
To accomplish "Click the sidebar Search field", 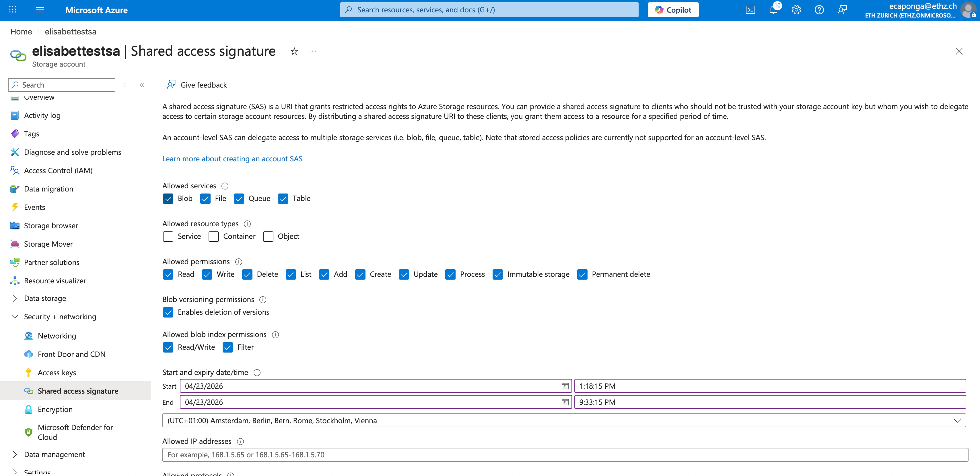I will tap(62, 85).
